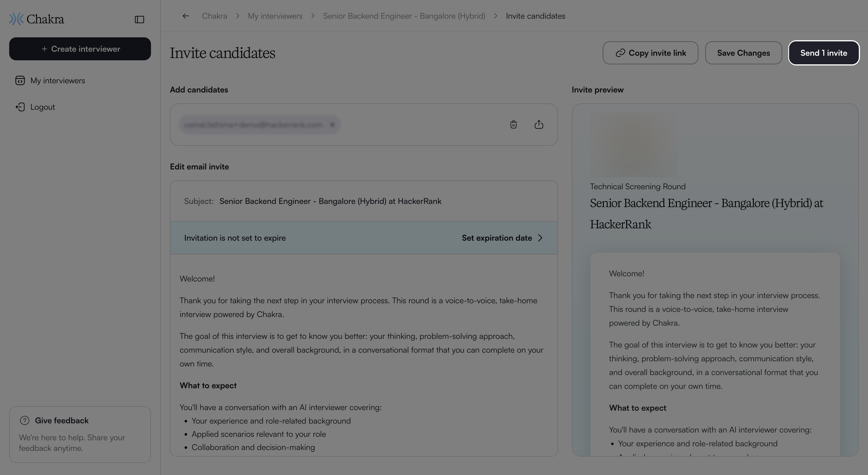Collapse the sidebar panel icon
The height and width of the screenshot is (475, 868).
(x=139, y=20)
